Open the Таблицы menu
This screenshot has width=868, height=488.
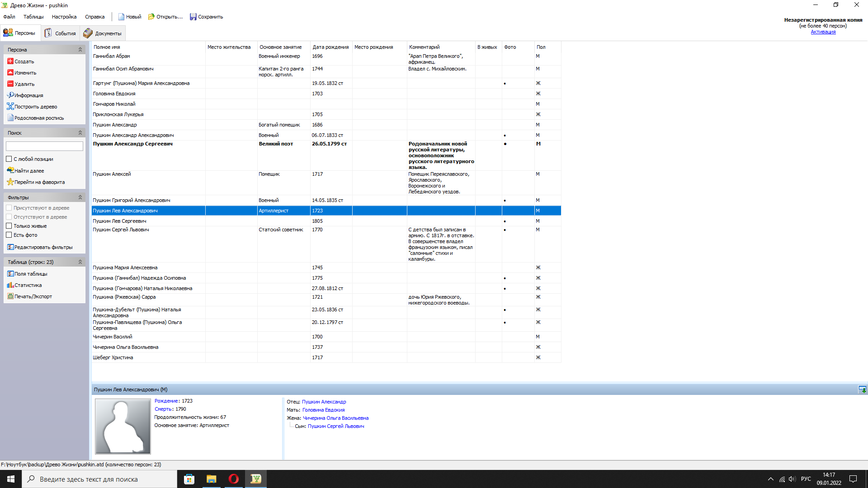[x=33, y=17]
